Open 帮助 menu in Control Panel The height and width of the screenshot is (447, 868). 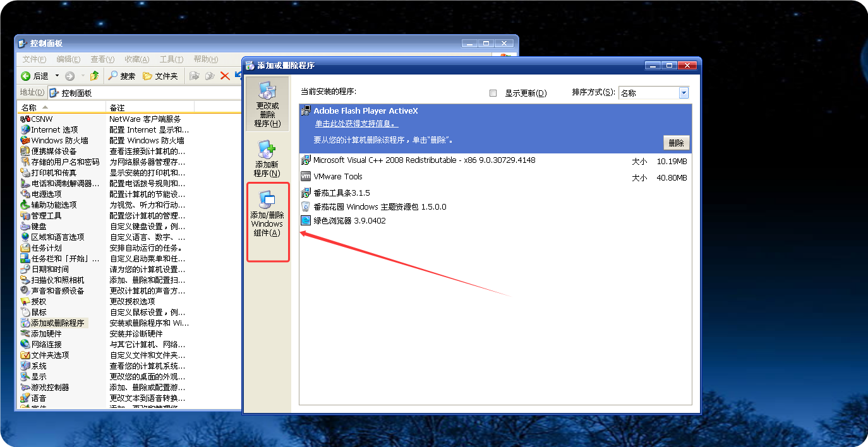pos(205,59)
